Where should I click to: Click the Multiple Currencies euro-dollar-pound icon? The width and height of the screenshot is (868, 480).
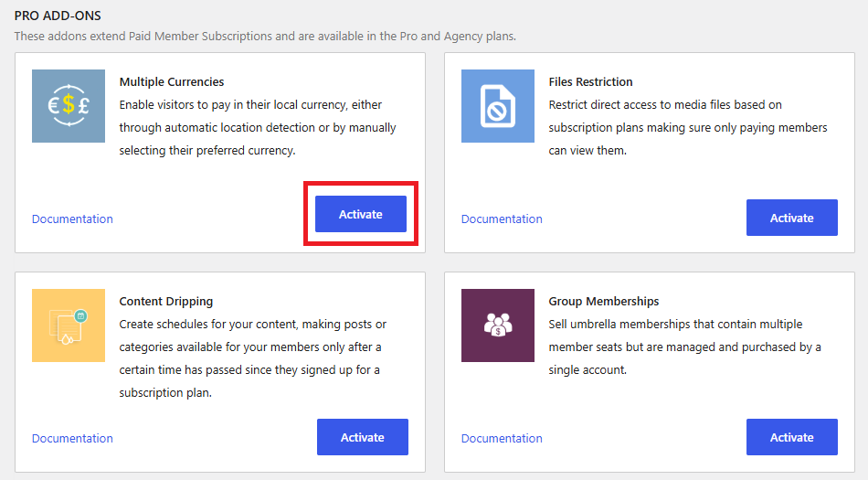point(69,106)
